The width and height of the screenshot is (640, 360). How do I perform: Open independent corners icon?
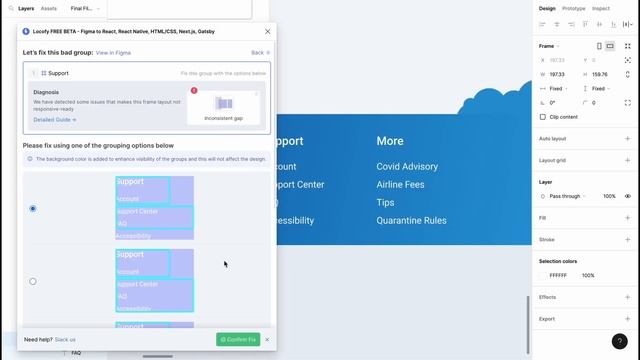pyautogui.click(x=628, y=102)
